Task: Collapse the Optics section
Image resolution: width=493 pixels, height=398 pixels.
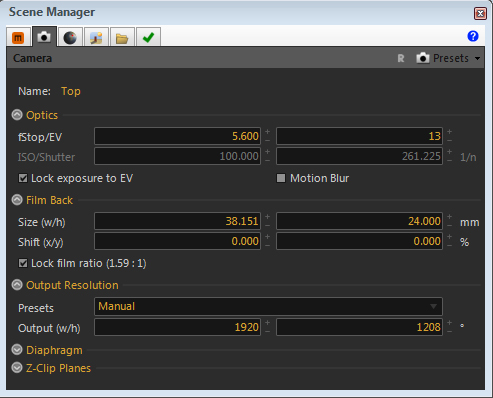Action: coord(17,115)
